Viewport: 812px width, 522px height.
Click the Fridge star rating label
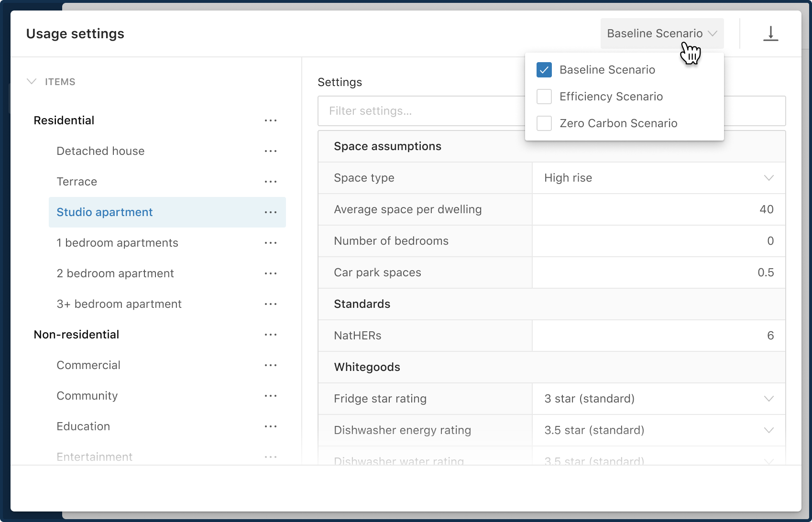380,399
